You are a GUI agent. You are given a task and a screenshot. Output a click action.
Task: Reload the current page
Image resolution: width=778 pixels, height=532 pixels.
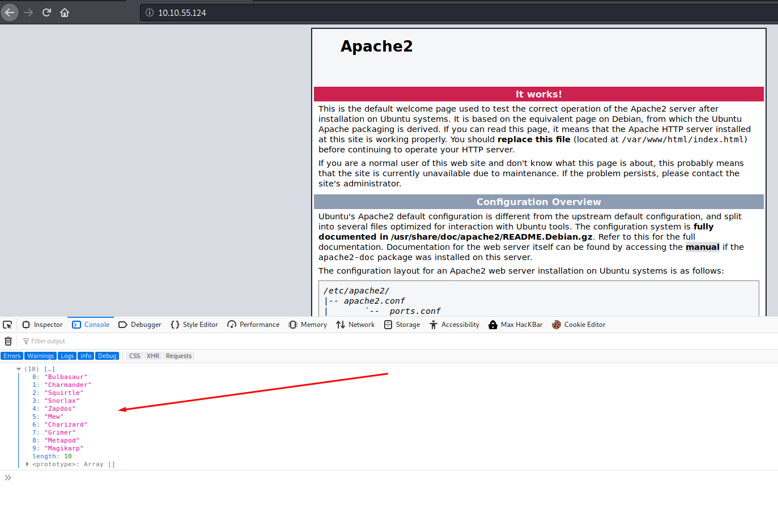click(x=46, y=12)
